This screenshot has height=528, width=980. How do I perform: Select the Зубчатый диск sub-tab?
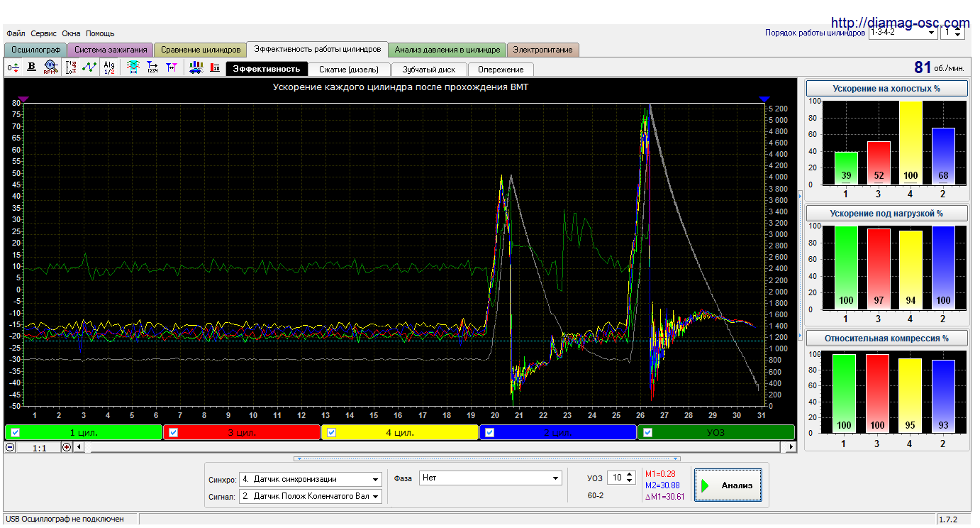tap(428, 70)
